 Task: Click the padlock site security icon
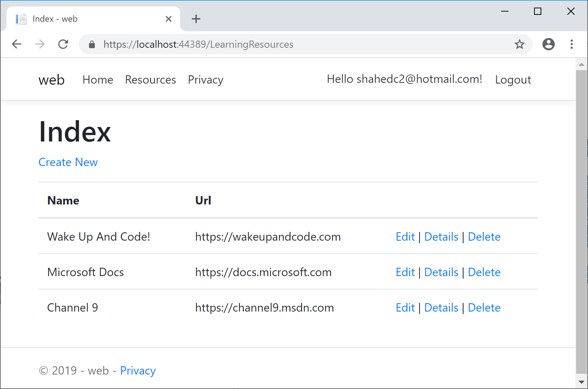[x=92, y=45]
